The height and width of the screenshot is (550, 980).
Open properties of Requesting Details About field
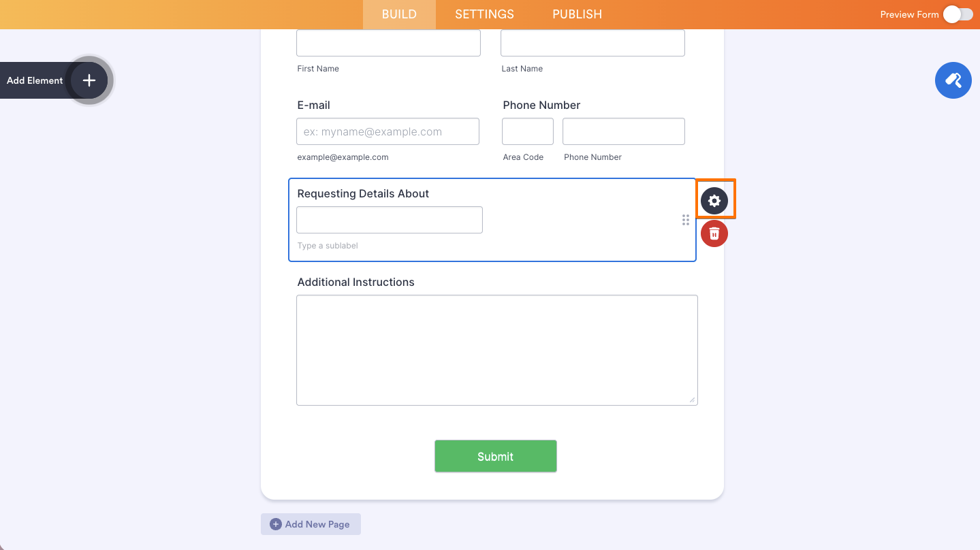click(x=714, y=200)
